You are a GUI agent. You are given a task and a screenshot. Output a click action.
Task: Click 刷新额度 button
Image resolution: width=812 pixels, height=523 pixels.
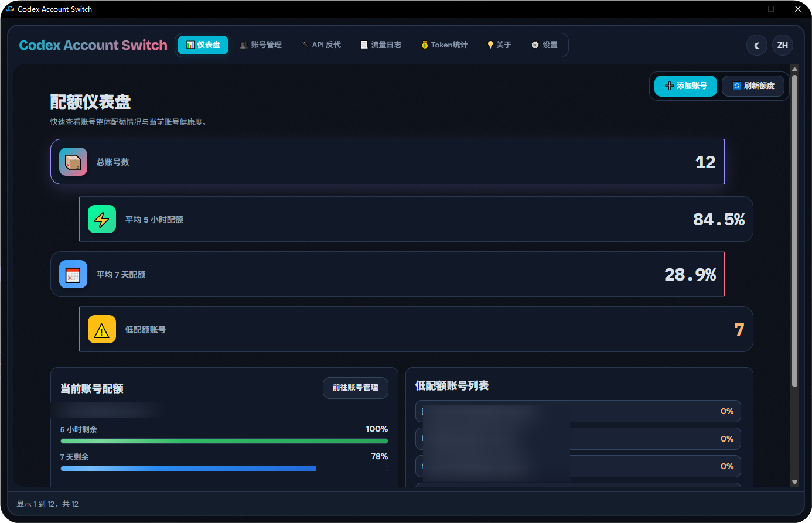pos(753,86)
